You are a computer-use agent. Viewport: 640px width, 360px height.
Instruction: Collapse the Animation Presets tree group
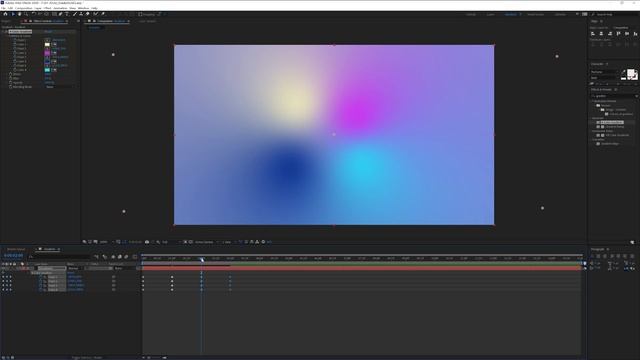592,101
